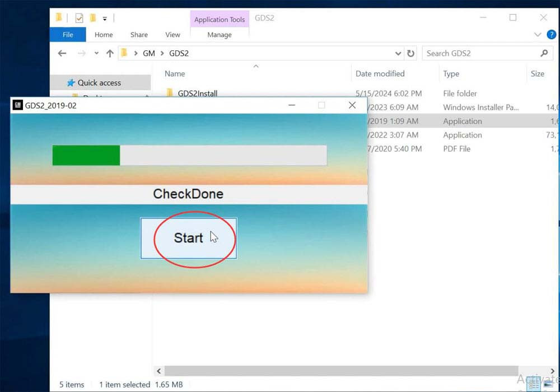Click the GDS2_2019-02 app icon in title bar
This screenshot has height=392, width=560.
pos(18,105)
